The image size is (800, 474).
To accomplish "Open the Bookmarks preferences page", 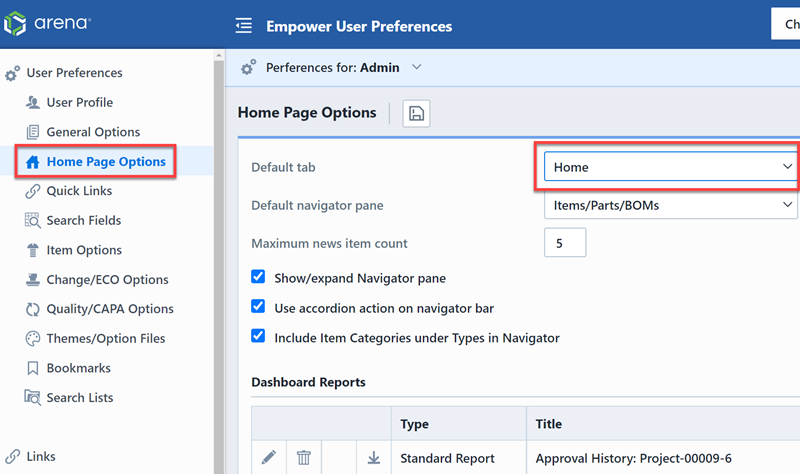I will click(78, 368).
